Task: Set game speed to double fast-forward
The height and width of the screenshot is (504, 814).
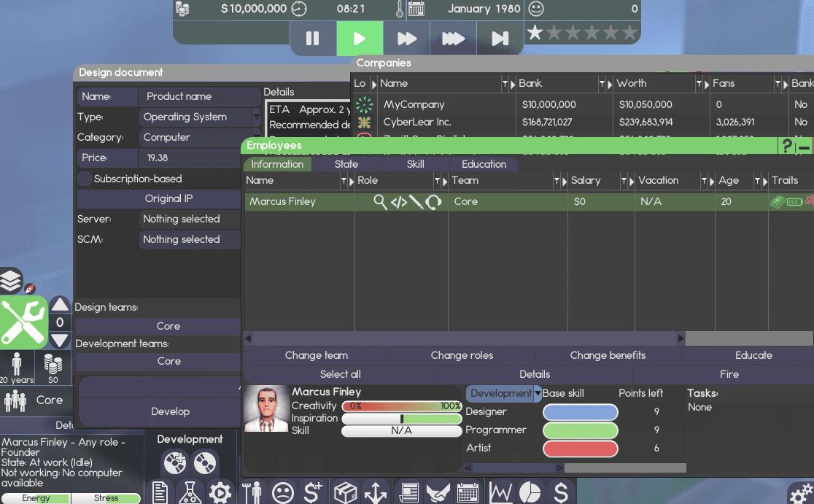Action: (406, 39)
